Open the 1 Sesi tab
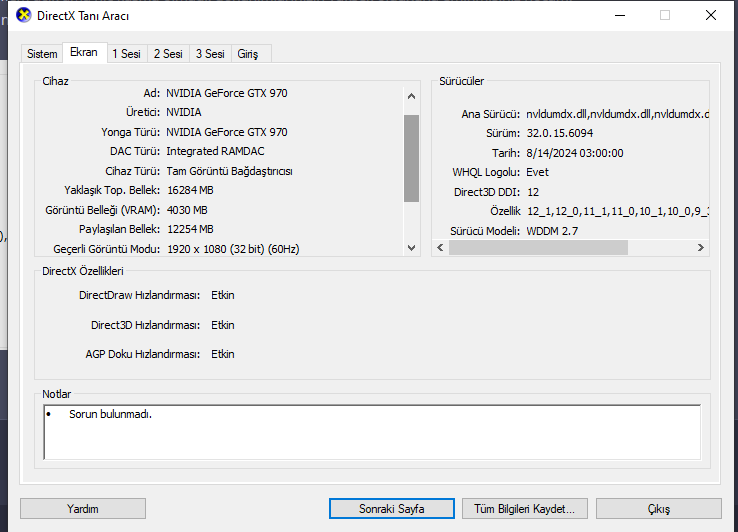This screenshot has height=532, width=738. click(127, 54)
